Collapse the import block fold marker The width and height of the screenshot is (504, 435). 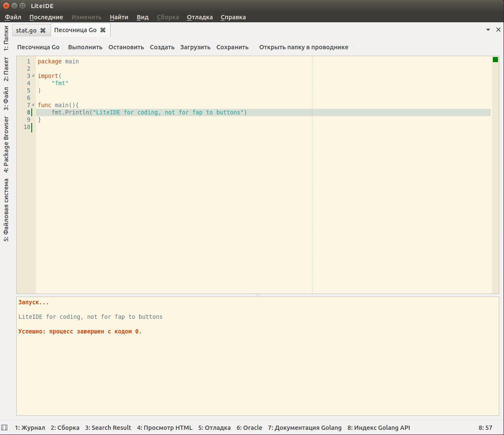pos(33,76)
